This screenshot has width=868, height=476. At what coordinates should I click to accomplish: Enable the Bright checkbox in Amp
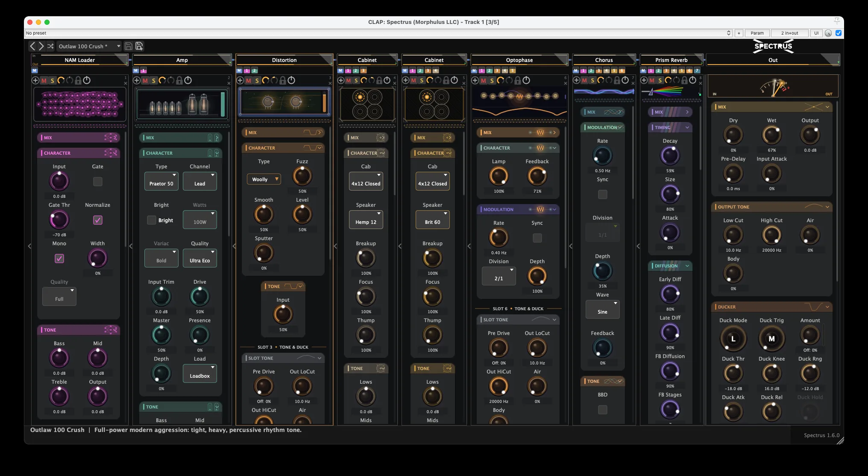[x=152, y=220]
